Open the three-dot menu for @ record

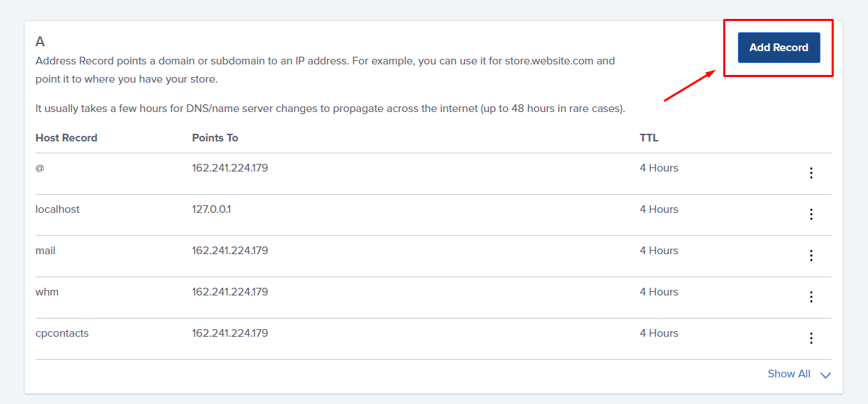tap(811, 173)
